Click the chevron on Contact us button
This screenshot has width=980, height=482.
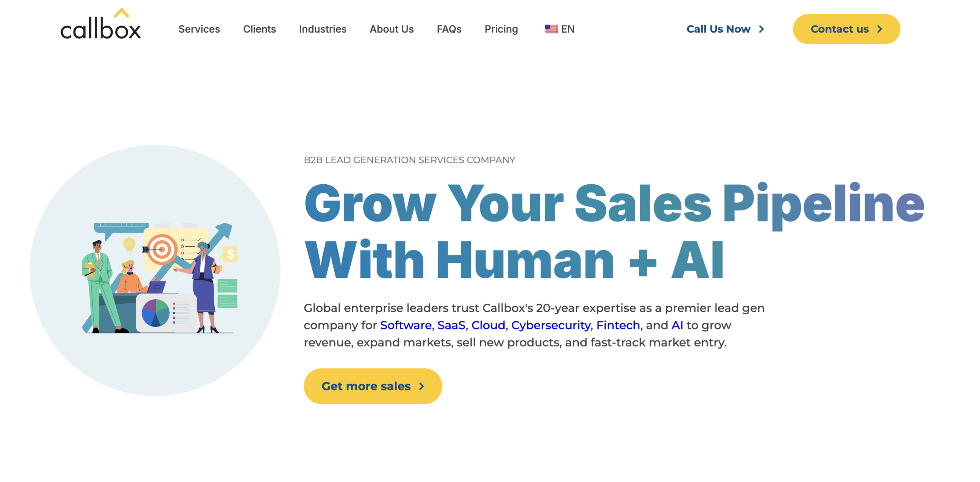point(879,29)
